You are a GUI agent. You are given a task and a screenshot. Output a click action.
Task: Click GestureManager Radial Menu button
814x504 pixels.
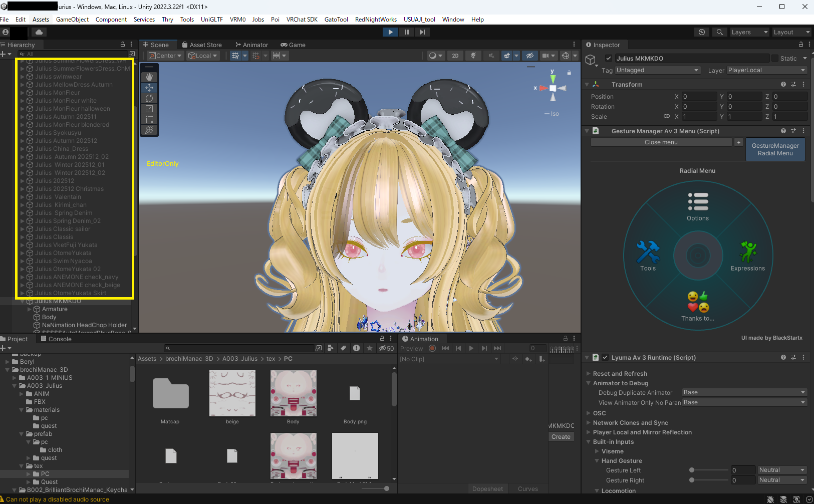[775, 149]
